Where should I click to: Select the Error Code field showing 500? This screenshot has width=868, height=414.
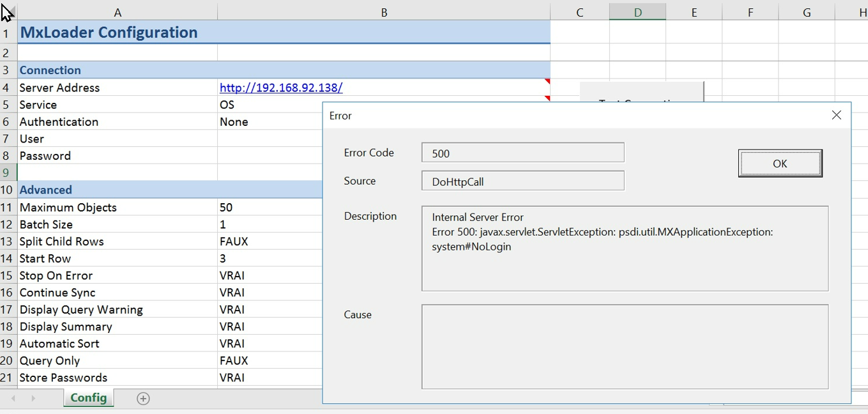[x=522, y=152]
